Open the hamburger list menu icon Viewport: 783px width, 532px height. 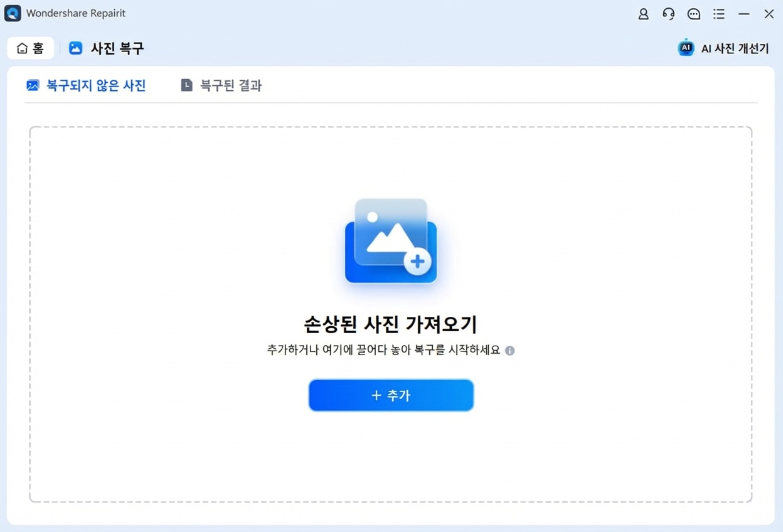pos(718,14)
